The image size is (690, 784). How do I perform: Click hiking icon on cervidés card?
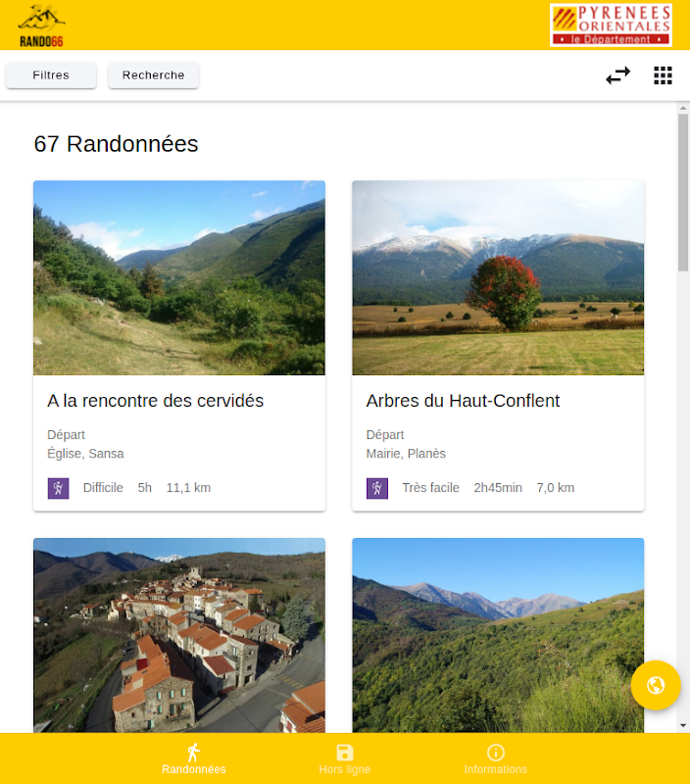(x=58, y=488)
